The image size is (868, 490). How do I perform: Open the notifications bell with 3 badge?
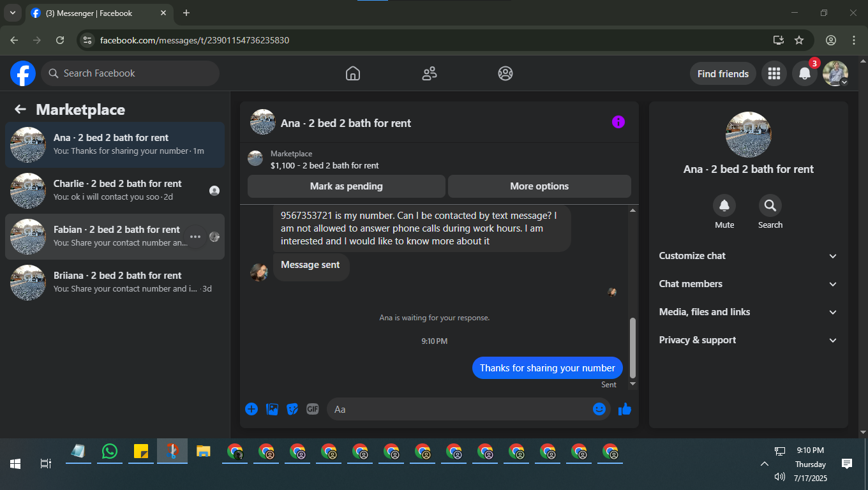(x=805, y=73)
